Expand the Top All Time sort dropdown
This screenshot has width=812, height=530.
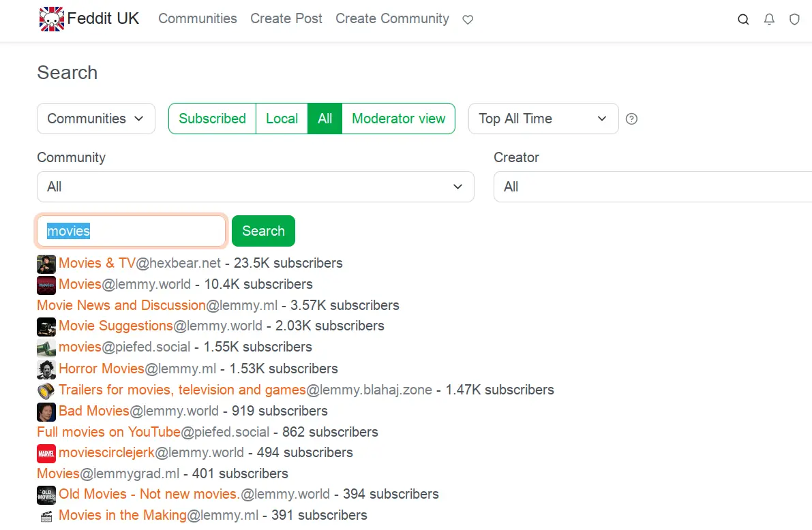pyautogui.click(x=543, y=119)
